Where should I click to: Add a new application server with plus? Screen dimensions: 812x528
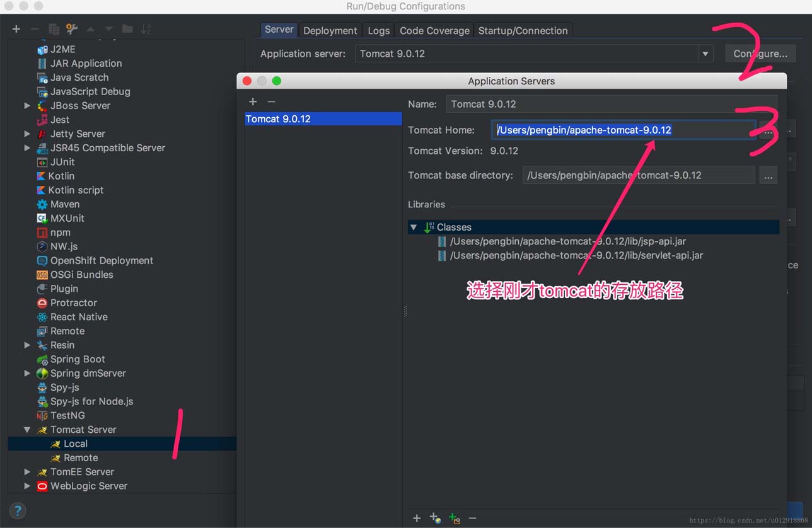pyautogui.click(x=253, y=101)
